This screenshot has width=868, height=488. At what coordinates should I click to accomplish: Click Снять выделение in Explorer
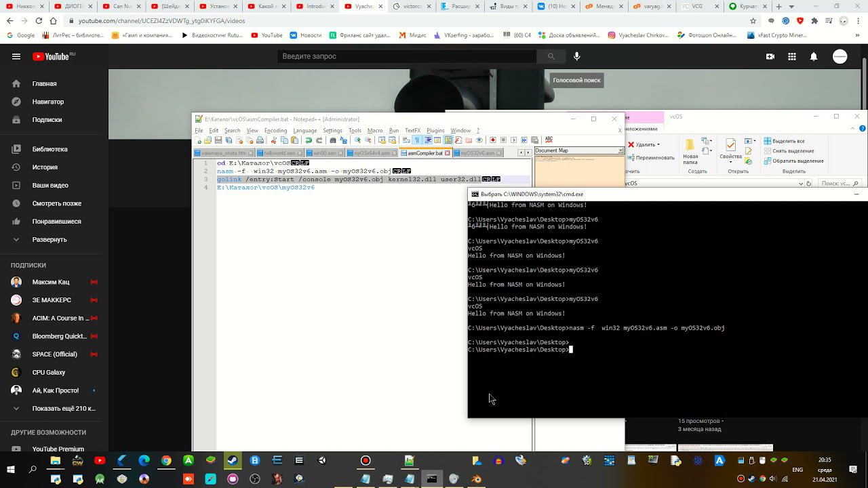[789, 151]
